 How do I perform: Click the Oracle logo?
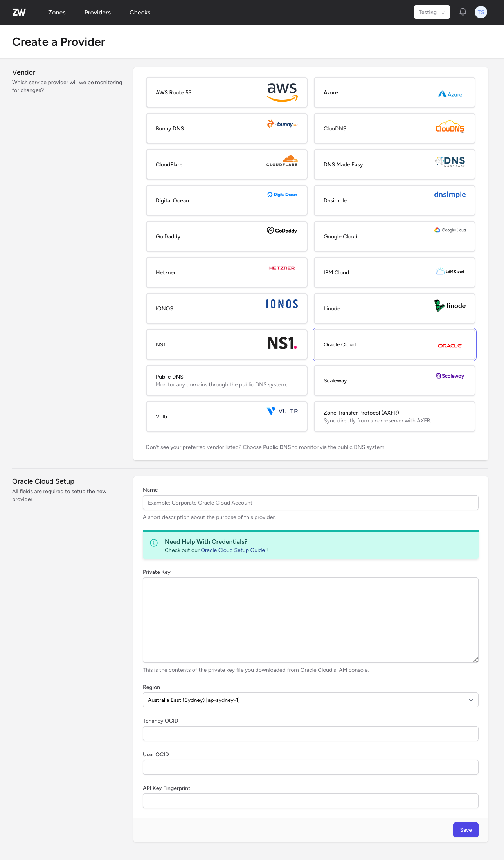[x=450, y=346]
